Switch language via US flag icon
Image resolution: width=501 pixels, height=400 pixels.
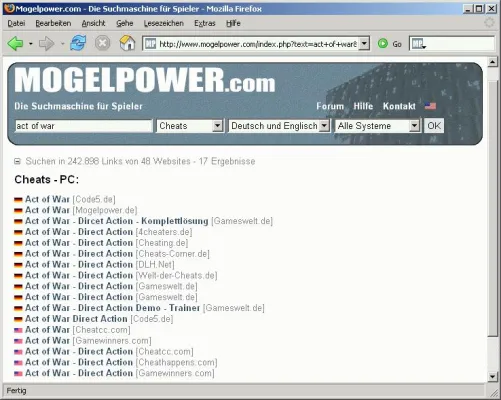[x=430, y=106]
